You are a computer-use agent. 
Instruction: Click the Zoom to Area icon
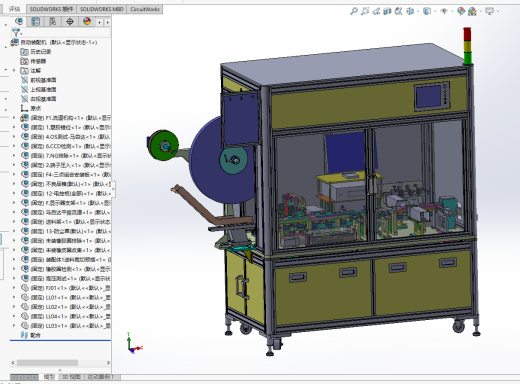pos(365,11)
